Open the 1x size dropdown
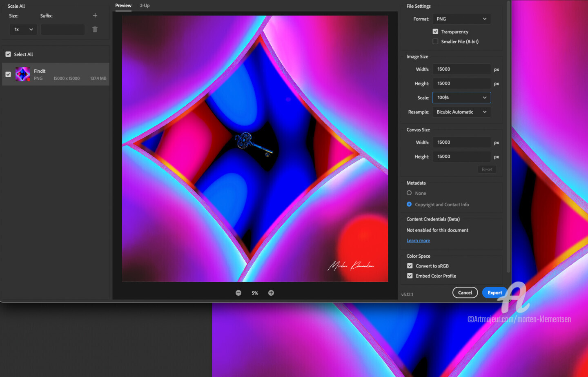The image size is (588, 377). [23, 29]
